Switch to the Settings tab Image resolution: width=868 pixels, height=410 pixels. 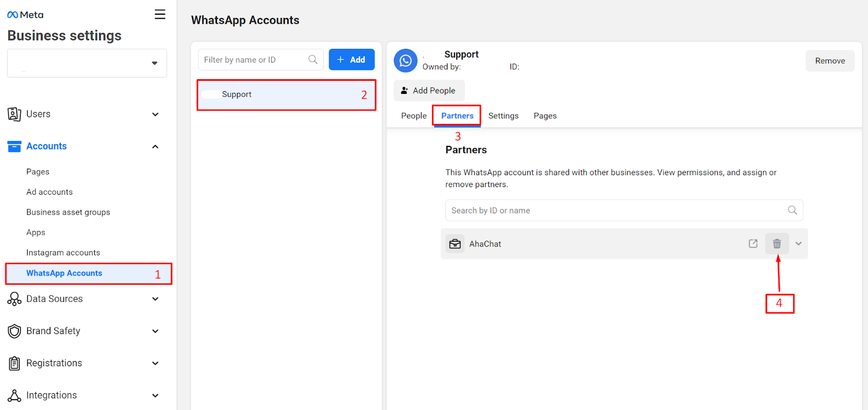(503, 116)
